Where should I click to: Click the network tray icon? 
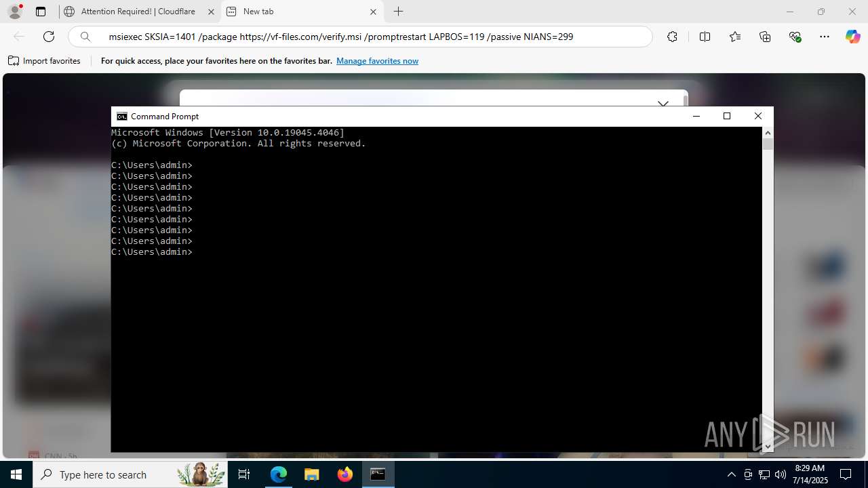[764, 474]
